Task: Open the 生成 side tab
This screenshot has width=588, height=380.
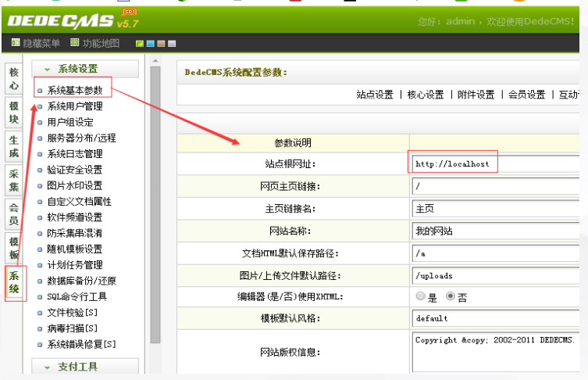Action: [14, 146]
